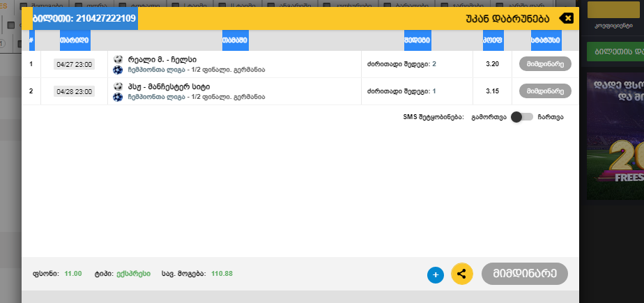The image size is (644, 303).
Task: Click the გამორთვა label beside the SMS switch
Action: click(489, 117)
